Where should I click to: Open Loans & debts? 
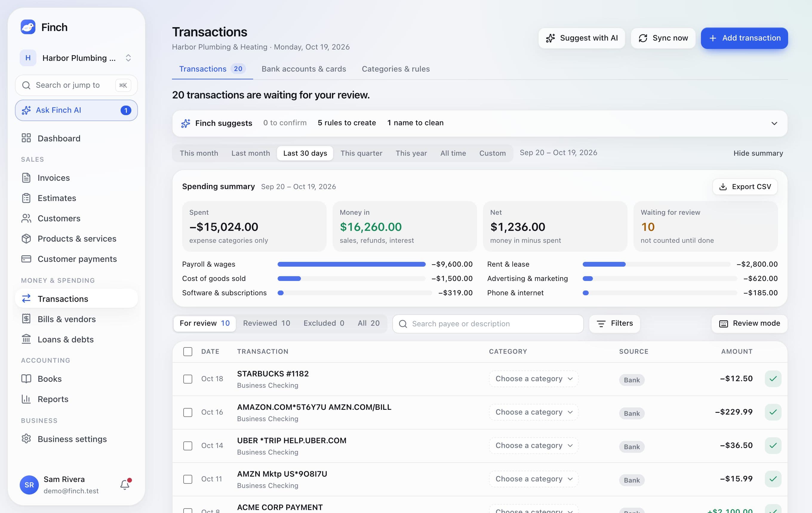point(76,339)
